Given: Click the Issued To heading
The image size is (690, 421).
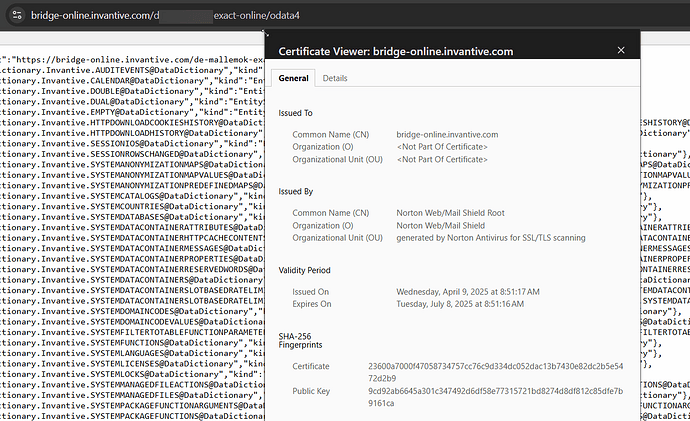Looking at the screenshot, I should (295, 113).
